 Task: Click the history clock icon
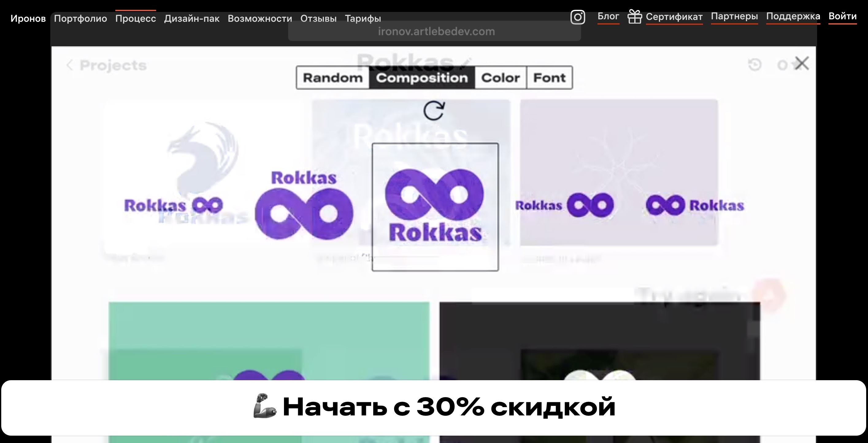(755, 65)
